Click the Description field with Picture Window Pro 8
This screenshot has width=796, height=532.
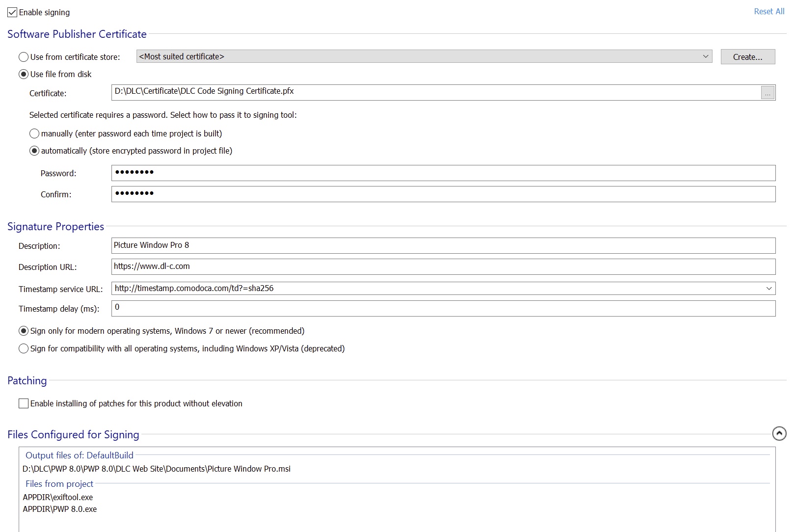point(443,245)
